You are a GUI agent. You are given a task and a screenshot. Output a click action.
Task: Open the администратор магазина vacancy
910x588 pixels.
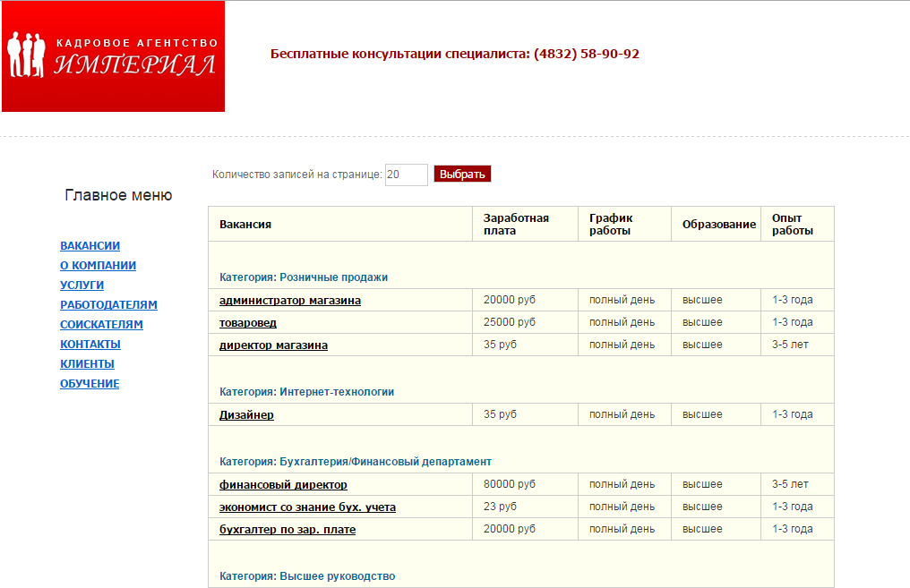(290, 301)
